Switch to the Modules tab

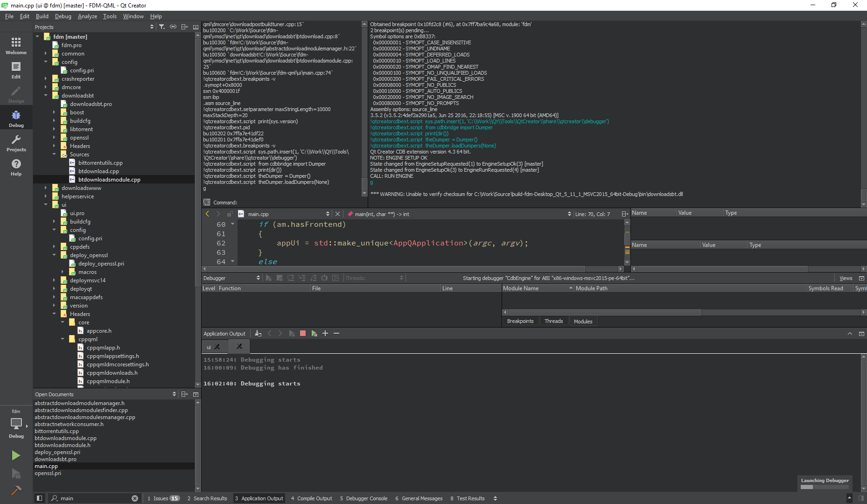coord(583,321)
